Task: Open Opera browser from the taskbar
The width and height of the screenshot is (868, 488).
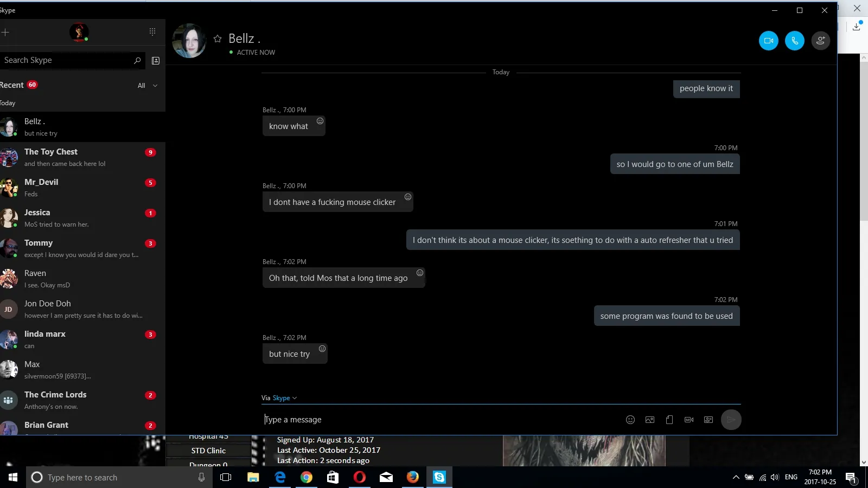Action: tap(359, 477)
